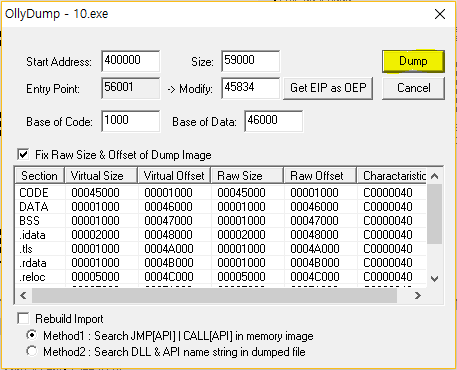This screenshot has width=457, height=370.
Task: Click BSS virtual offset 00047000
Action: click(168, 221)
